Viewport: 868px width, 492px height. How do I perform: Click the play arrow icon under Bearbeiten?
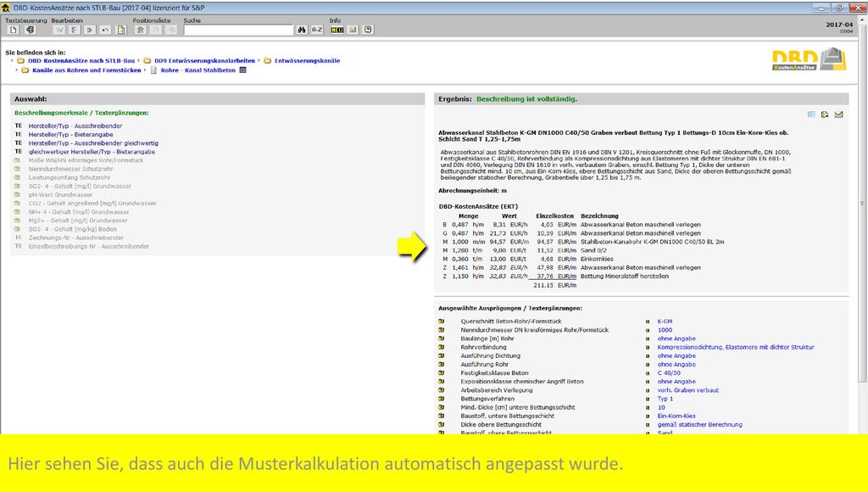point(90,30)
